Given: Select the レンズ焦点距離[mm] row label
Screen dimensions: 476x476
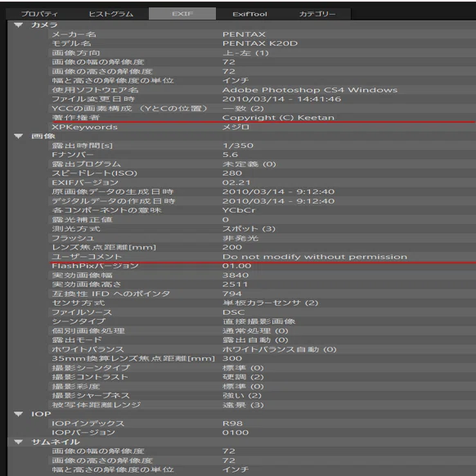Looking at the screenshot, I should (x=104, y=247).
